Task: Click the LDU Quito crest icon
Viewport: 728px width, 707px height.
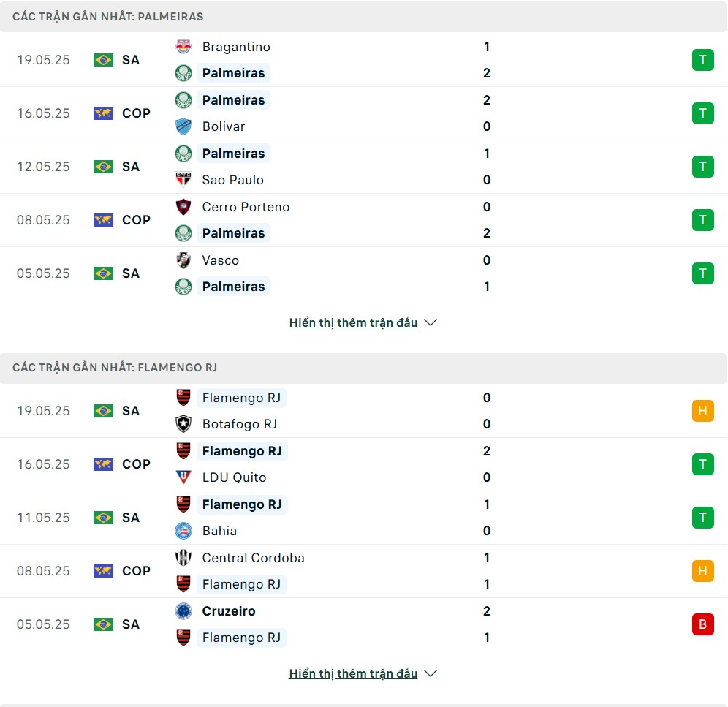Action: 183,477
